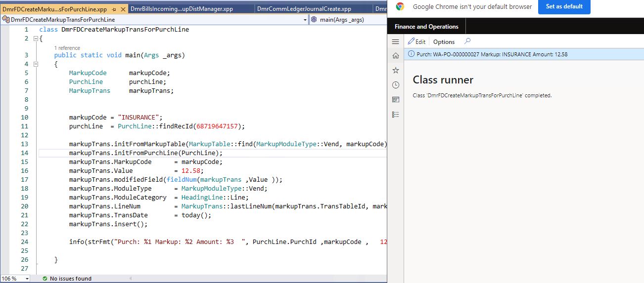Click the value 12.58 on line 16

[x=191, y=171]
